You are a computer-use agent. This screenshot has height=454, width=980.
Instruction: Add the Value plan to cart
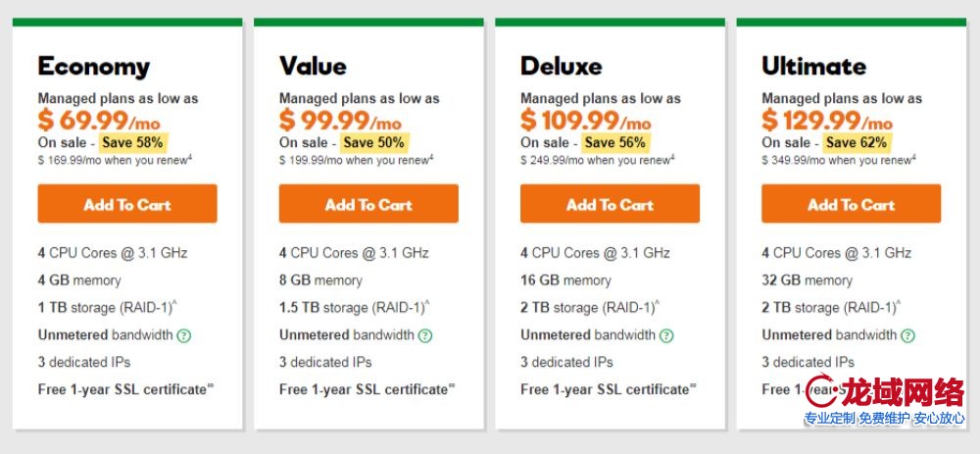coord(368,204)
